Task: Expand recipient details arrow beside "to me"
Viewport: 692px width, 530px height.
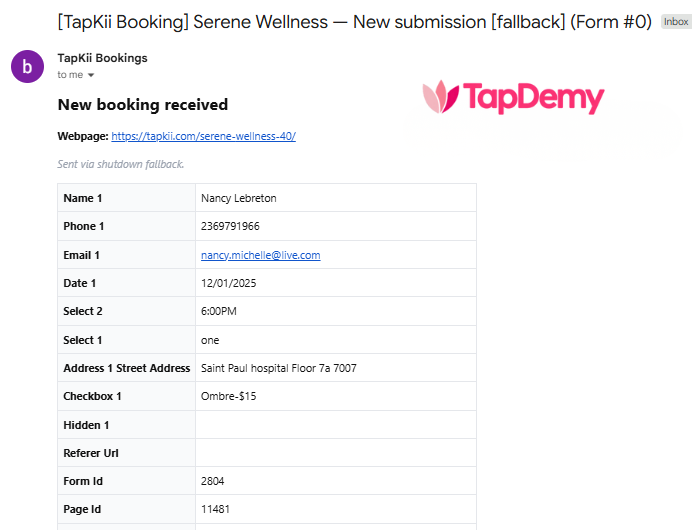Action: click(91, 75)
